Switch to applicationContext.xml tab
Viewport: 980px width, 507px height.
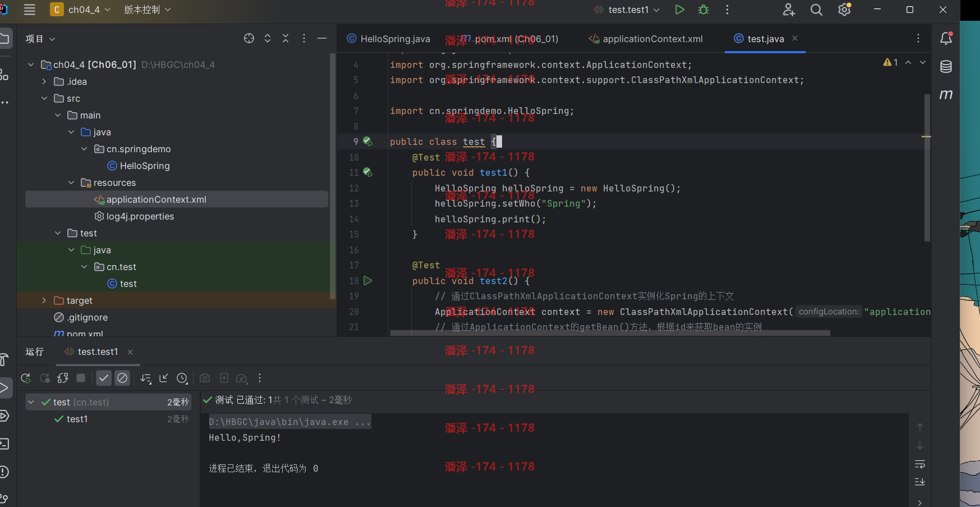(646, 39)
